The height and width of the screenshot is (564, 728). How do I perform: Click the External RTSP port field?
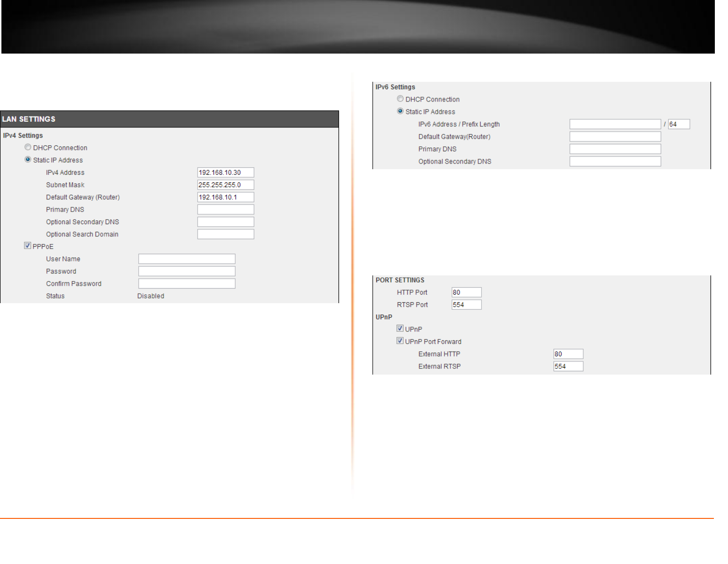[568, 366]
